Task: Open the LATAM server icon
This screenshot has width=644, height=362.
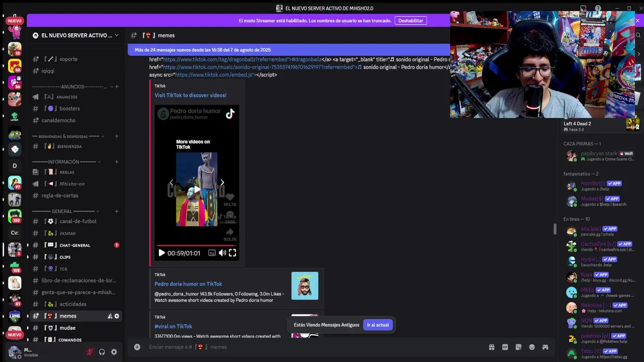Action: (15, 116)
